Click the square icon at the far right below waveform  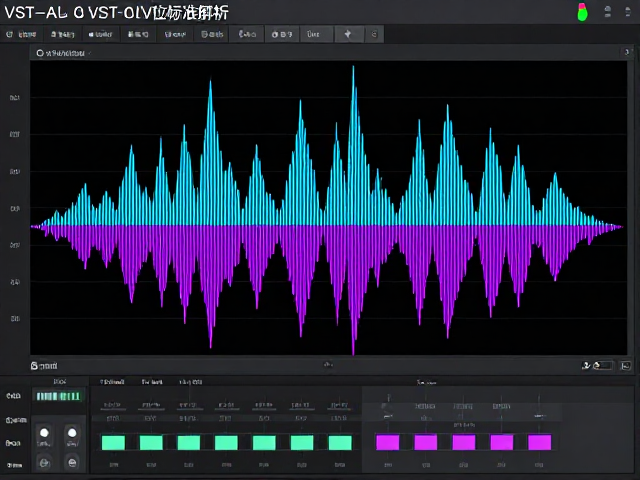point(626,366)
